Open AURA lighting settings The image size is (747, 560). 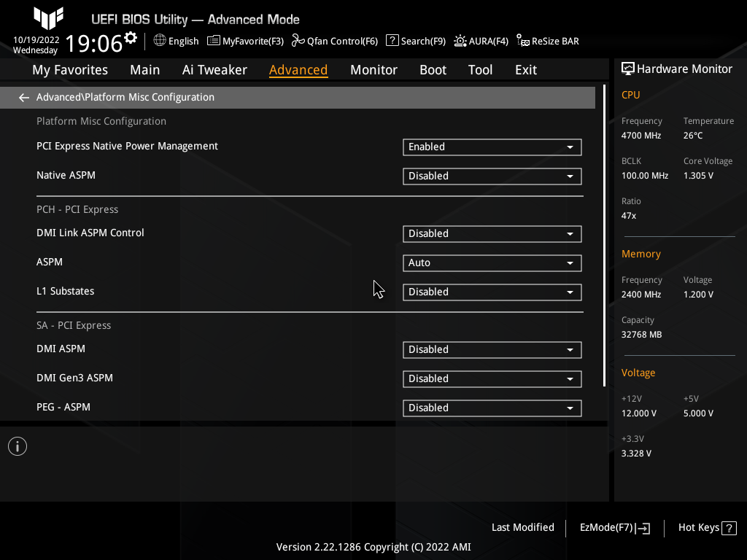pyautogui.click(x=481, y=41)
